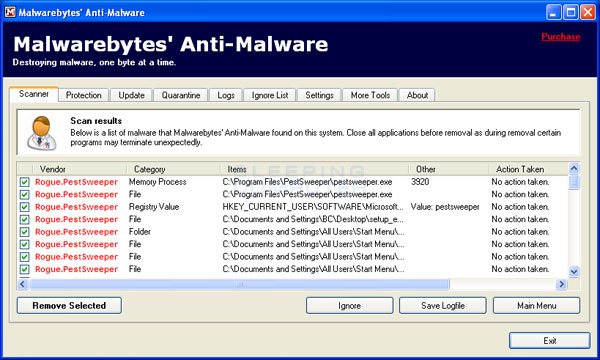Click the vertical scrollbar thumb
The width and height of the screenshot is (600, 360).
pyautogui.click(x=574, y=182)
